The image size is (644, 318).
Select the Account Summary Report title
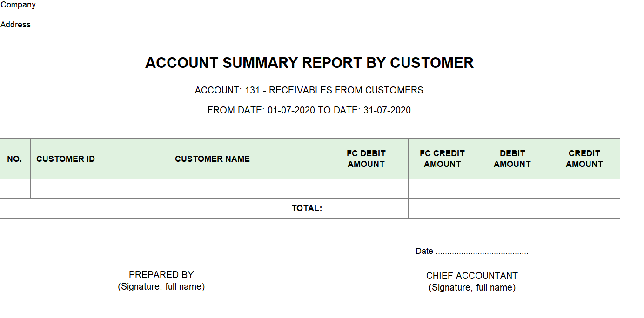[x=309, y=63]
